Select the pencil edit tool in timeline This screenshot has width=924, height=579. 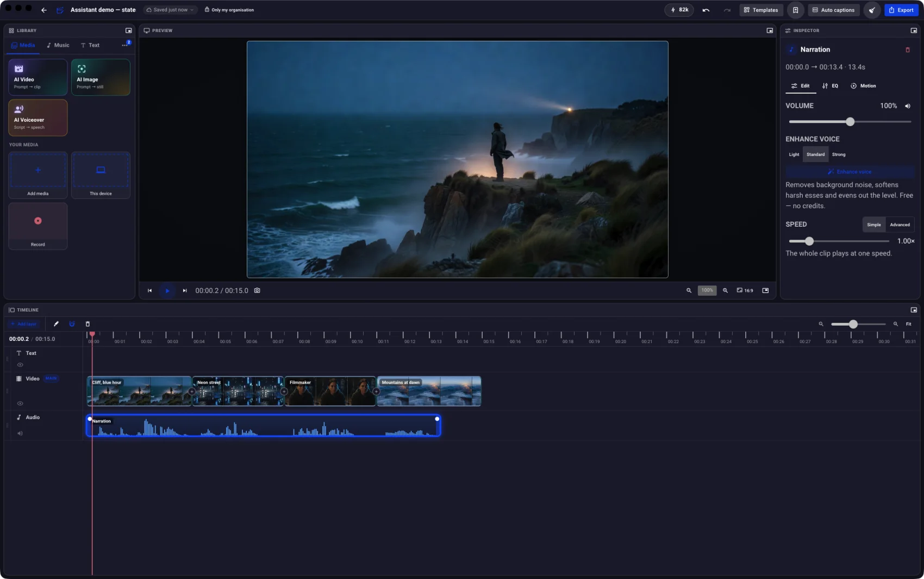tap(56, 324)
